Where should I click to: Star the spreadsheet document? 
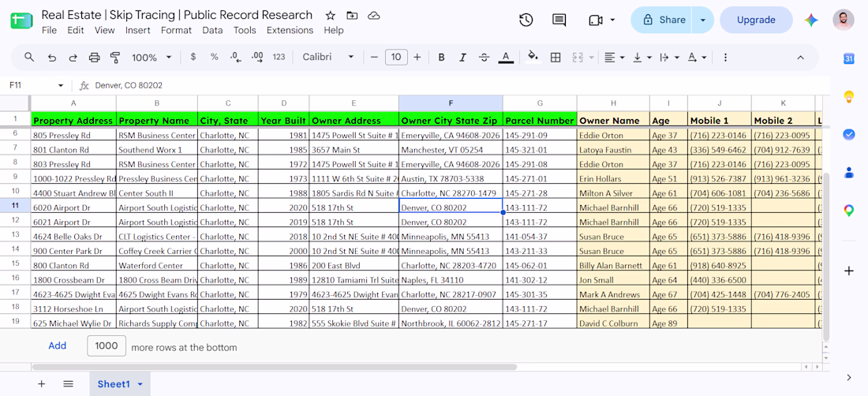[331, 16]
